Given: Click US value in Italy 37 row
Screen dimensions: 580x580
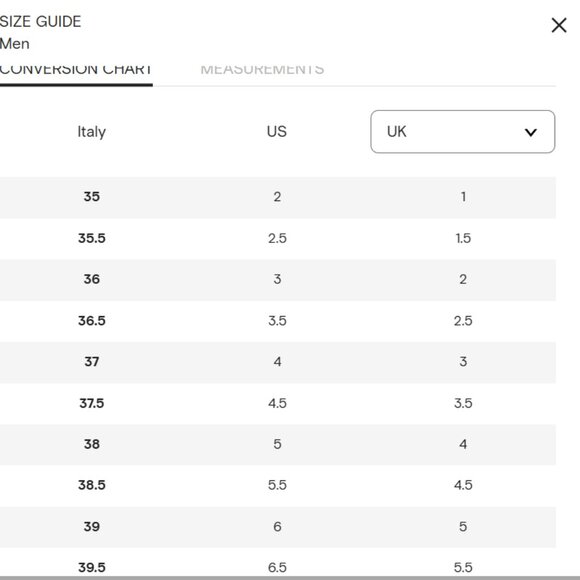Looking at the screenshot, I should coord(277,361).
